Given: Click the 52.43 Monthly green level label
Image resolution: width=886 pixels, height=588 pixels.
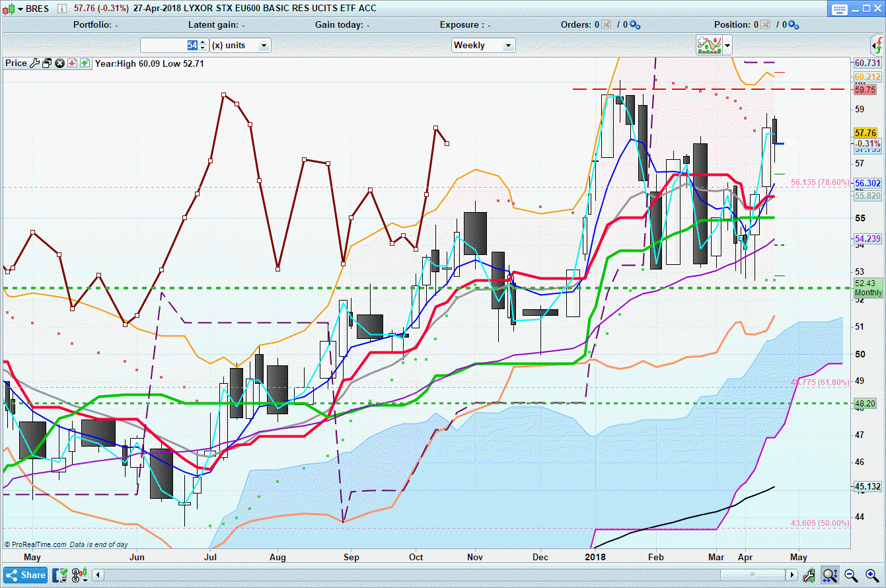Looking at the screenshot, I should (x=868, y=288).
